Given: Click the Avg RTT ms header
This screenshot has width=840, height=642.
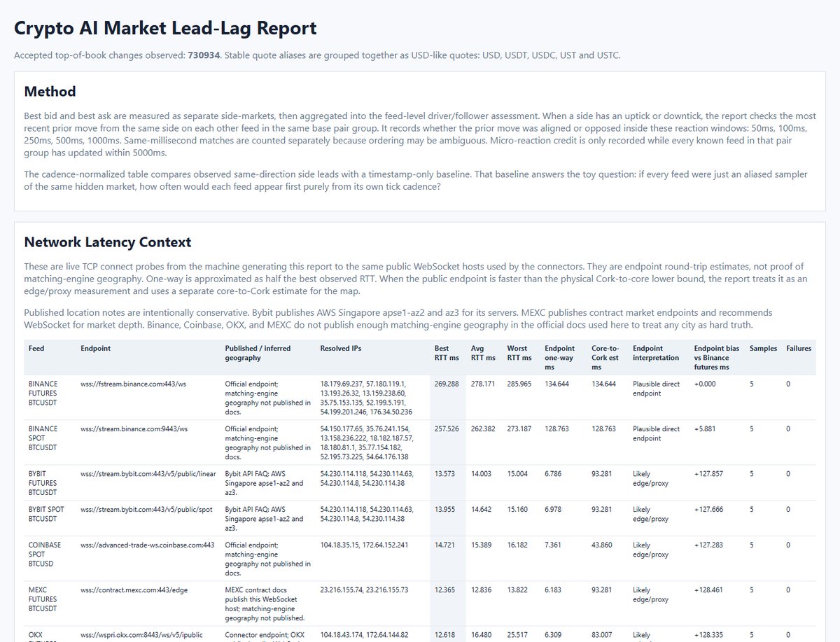Looking at the screenshot, I should 483,353.
